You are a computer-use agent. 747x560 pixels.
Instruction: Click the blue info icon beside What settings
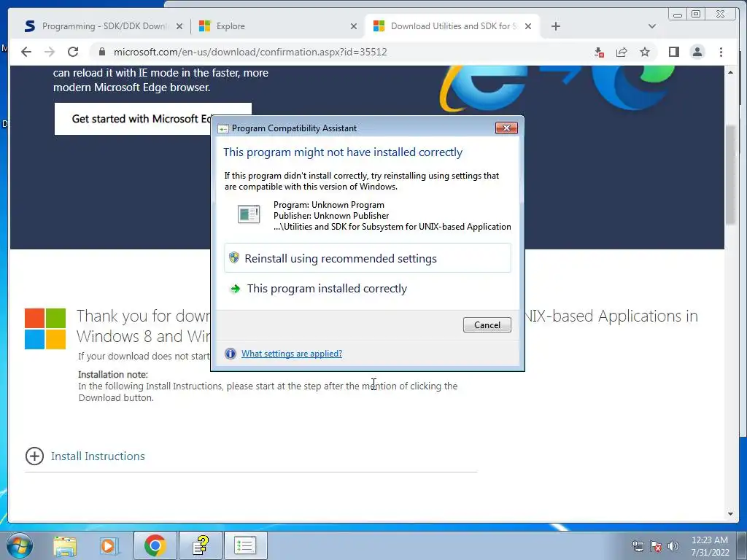tap(231, 354)
